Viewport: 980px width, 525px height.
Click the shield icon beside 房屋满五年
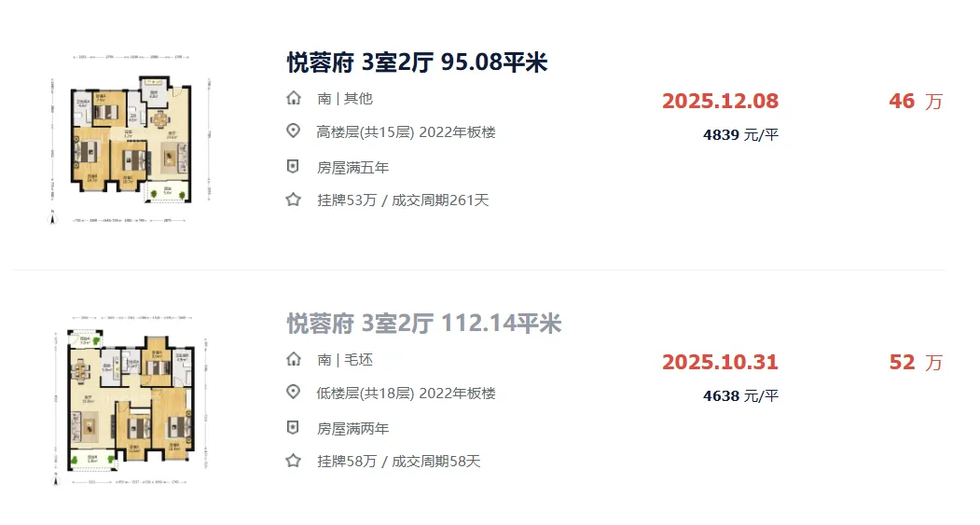click(293, 167)
